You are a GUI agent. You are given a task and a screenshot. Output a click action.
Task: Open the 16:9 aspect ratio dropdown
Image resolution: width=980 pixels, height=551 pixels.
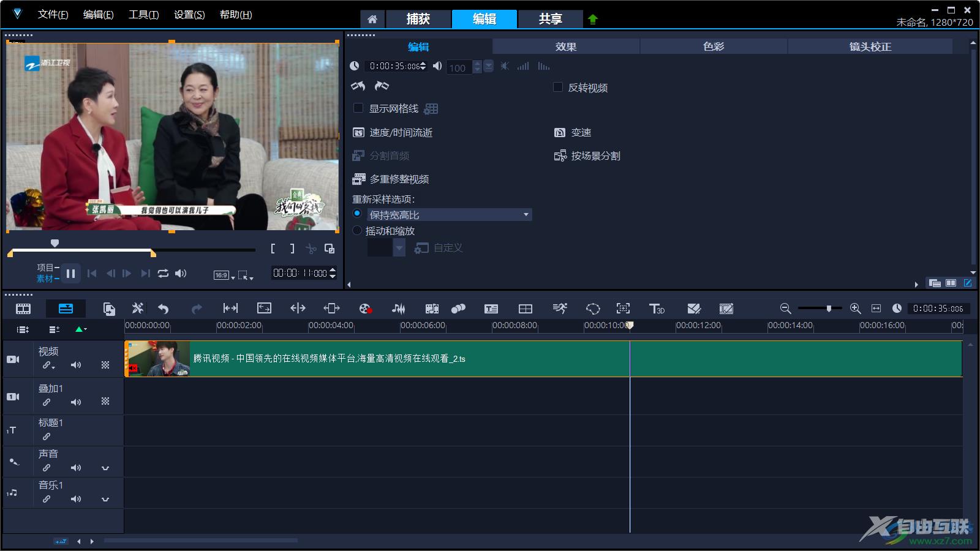coord(224,275)
